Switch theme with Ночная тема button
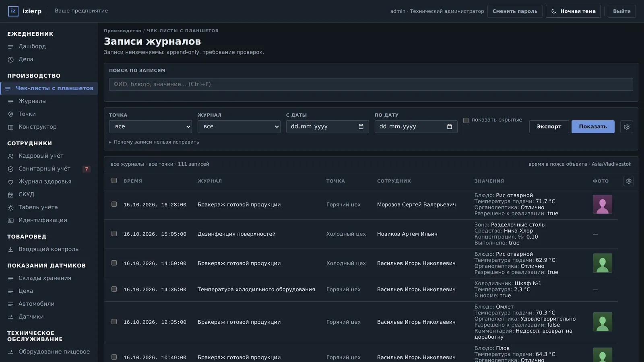 [573, 11]
